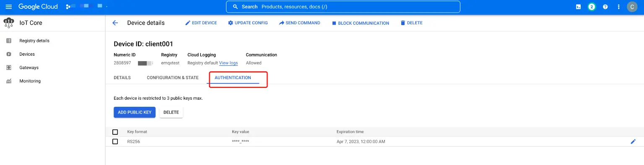The image size is (644, 165).
Task: Click the Allowed communication status
Action: pos(254,63)
